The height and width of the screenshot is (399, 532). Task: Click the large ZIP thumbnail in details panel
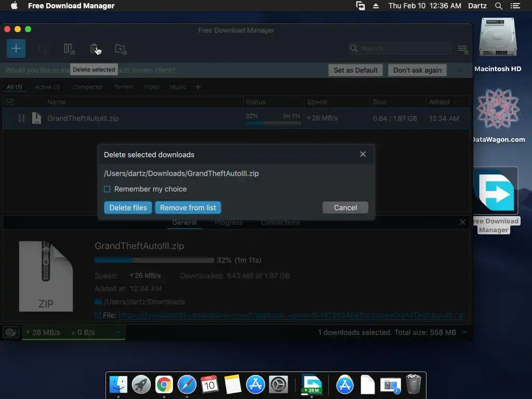[46, 276]
